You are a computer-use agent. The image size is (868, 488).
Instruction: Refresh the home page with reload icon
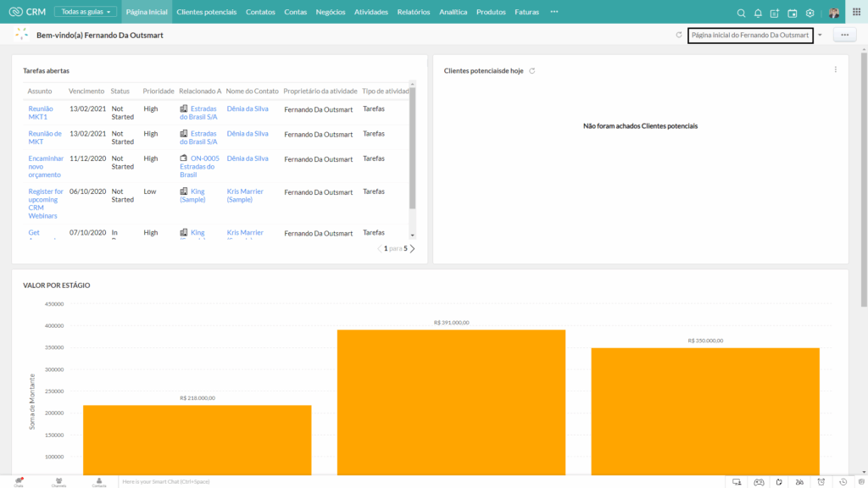(x=679, y=35)
